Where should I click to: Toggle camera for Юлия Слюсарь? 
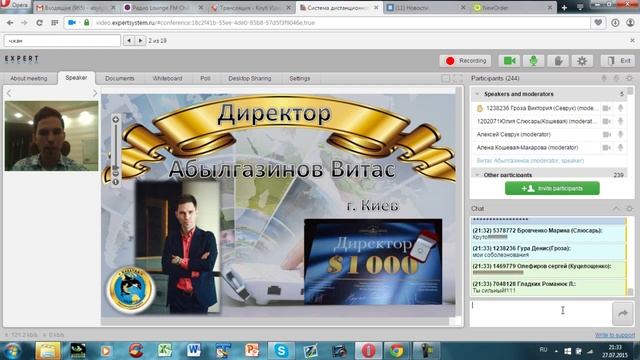pyautogui.click(x=607, y=121)
